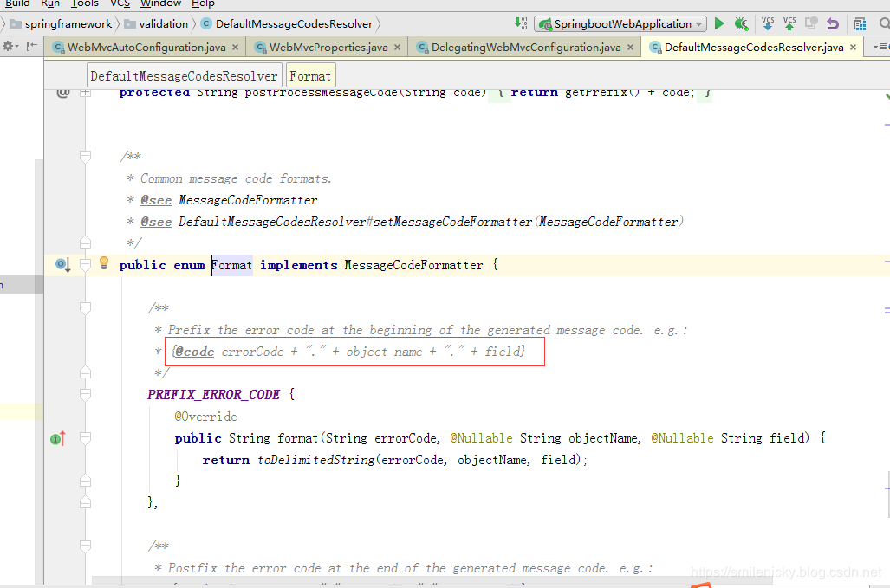Image resolution: width=890 pixels, height=588 pixels.
Task: Click the MessageCodeFormatter interface name in code
Action: [x=413, y=265]
